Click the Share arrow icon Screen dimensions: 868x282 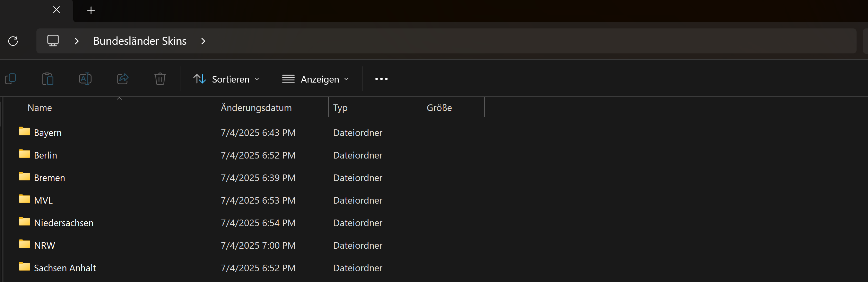pos(123,79)
